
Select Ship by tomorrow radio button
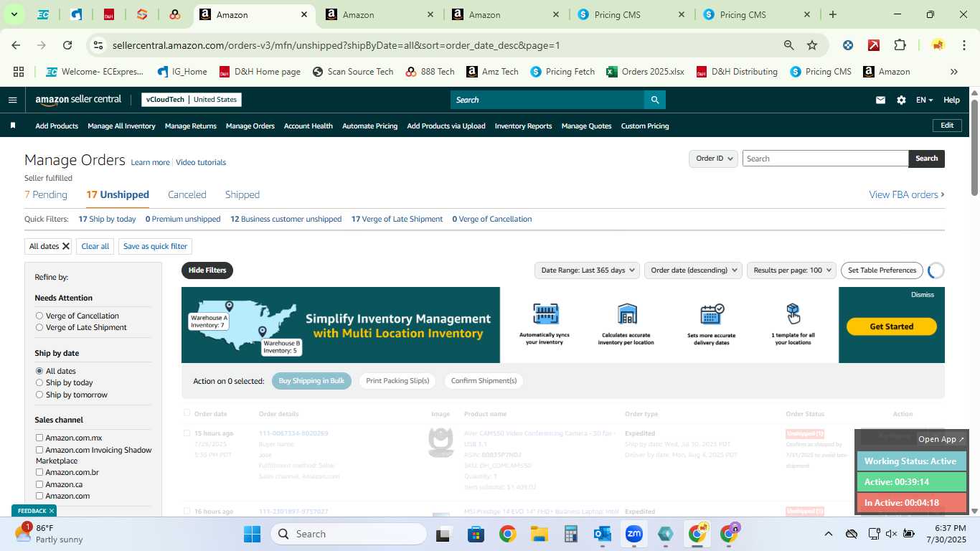pyautogui.click(x=39, y=395)
